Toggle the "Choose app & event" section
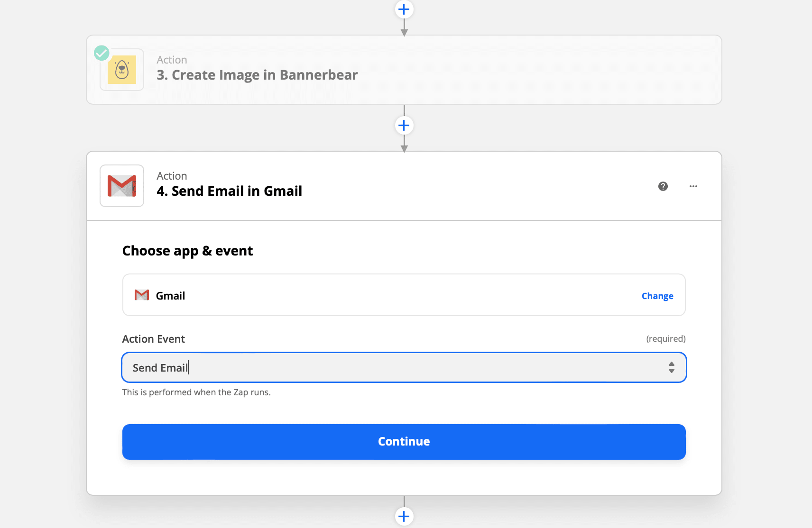This screenshot has width=812, height=528. pyautogui.click(x=187, y=251)
